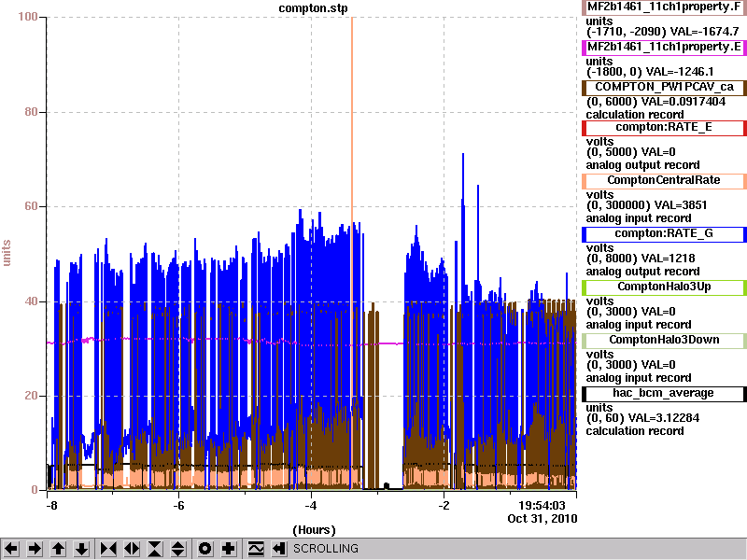Click the -2 x-axis tick label
747x560 pixels.
click(x=444, y=506)
